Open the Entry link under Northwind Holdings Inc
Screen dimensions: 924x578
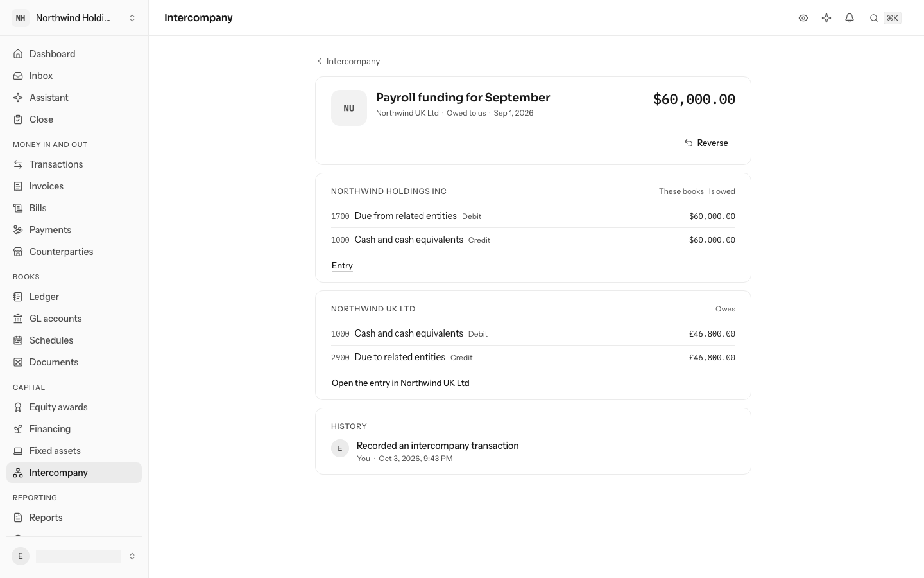point(342,265)
